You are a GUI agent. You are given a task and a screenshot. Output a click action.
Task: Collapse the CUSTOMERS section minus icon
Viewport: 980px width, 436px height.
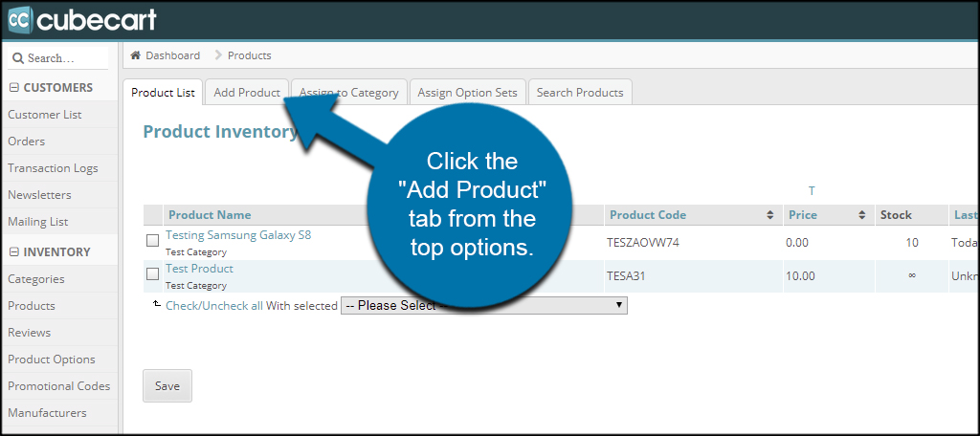pyautogui.click(x=14, y=87)
